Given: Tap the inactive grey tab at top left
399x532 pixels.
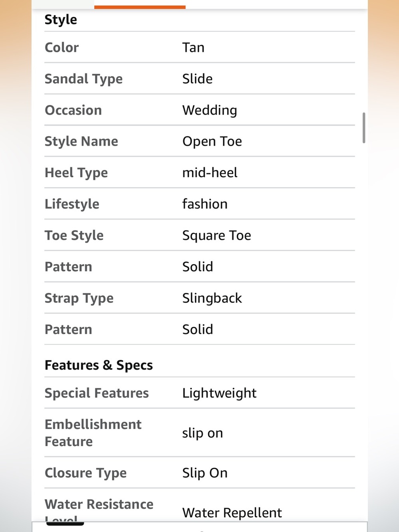Looking at the screenshot, I should tap(63, 4).
